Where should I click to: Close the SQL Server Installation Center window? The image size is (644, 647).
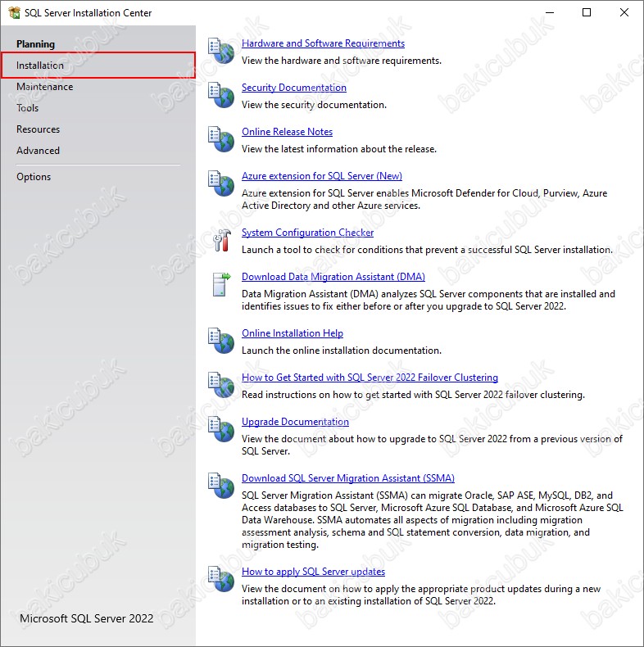point(624,12)
